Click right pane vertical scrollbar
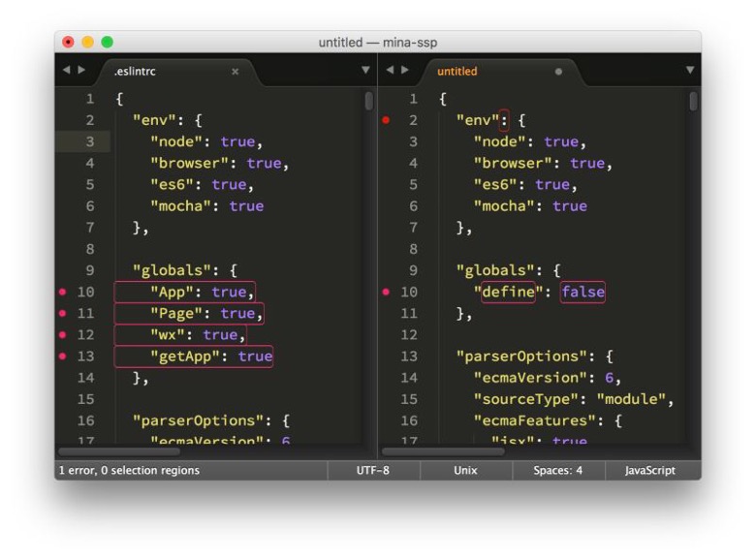Viewport: 756px width, 558px height. click(x=693, y=101)
